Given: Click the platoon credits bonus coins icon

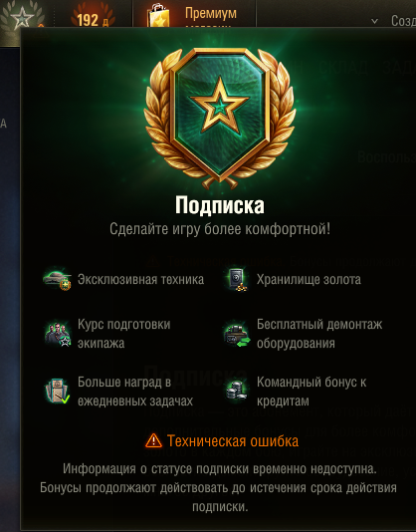Looking at the screenshot, I should point(236,391).
